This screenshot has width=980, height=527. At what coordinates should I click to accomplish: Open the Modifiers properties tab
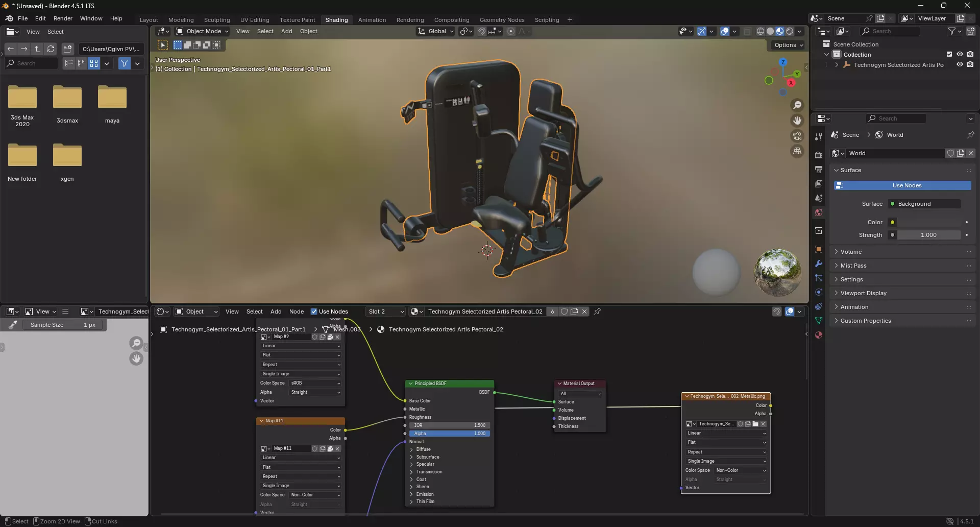[x=819, y=263]
